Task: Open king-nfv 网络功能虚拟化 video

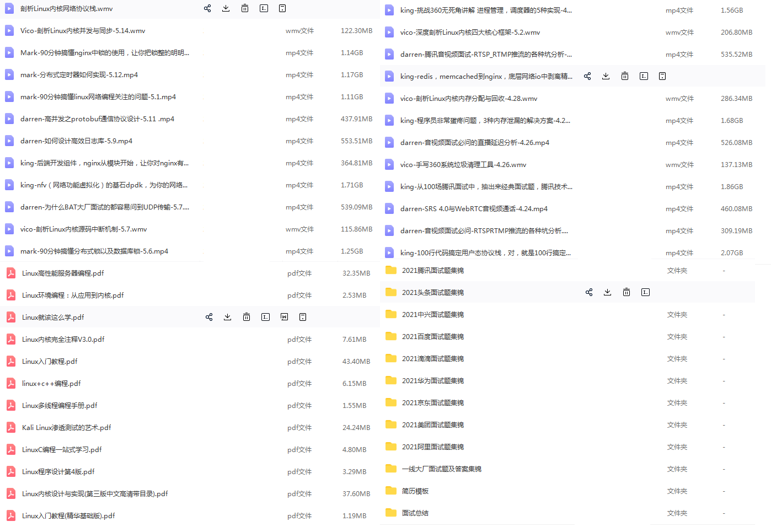Action: 104,185
